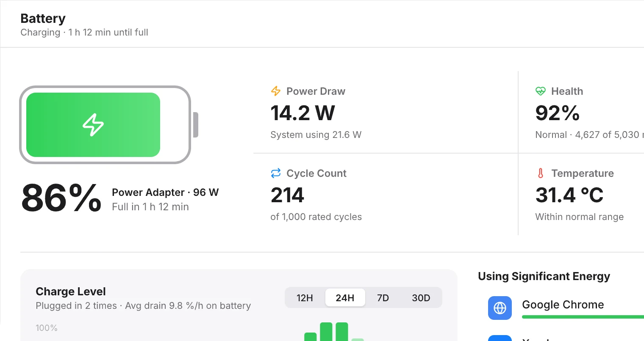The width and height of the screenshot is (644, 341).
Task: Click the Health heart icon
Action: click(541, 91)
